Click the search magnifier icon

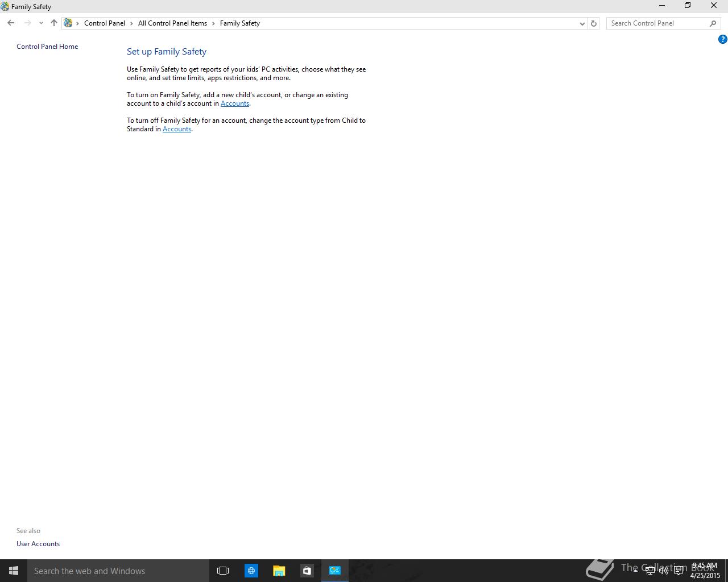(713, 23)
